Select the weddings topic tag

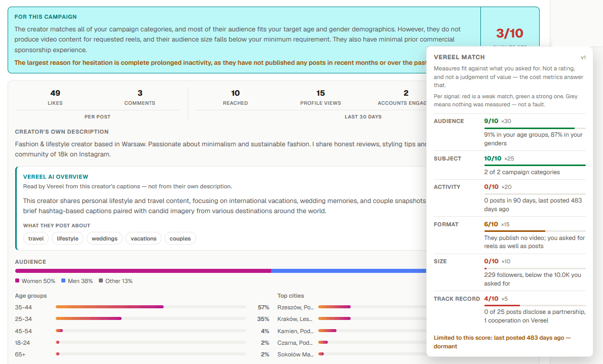click(104, 238)
